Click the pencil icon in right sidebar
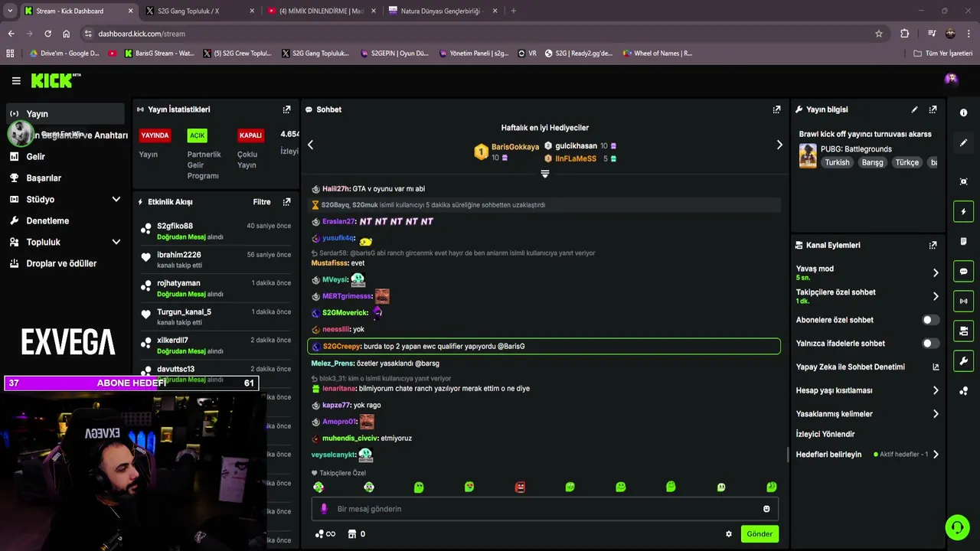The height and width of the screenshot is (551, 980). coord(963,142)
